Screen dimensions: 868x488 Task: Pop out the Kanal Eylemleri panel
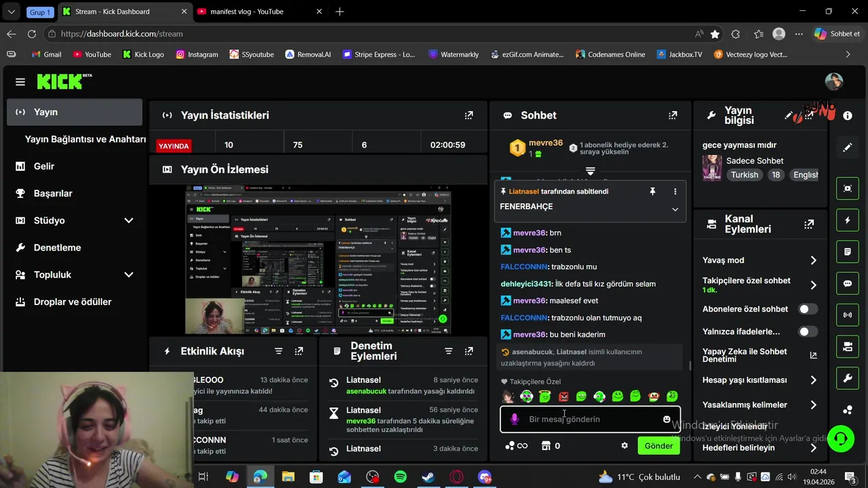point(809,224)
